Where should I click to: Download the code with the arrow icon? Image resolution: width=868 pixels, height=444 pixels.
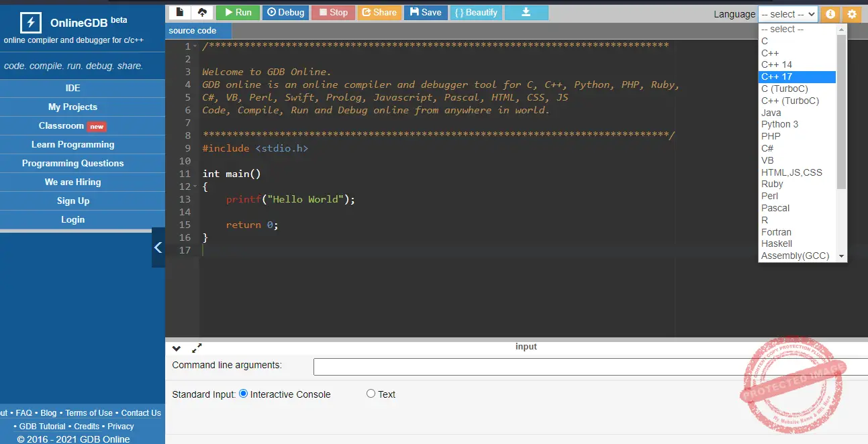click(x=526, y=12)
